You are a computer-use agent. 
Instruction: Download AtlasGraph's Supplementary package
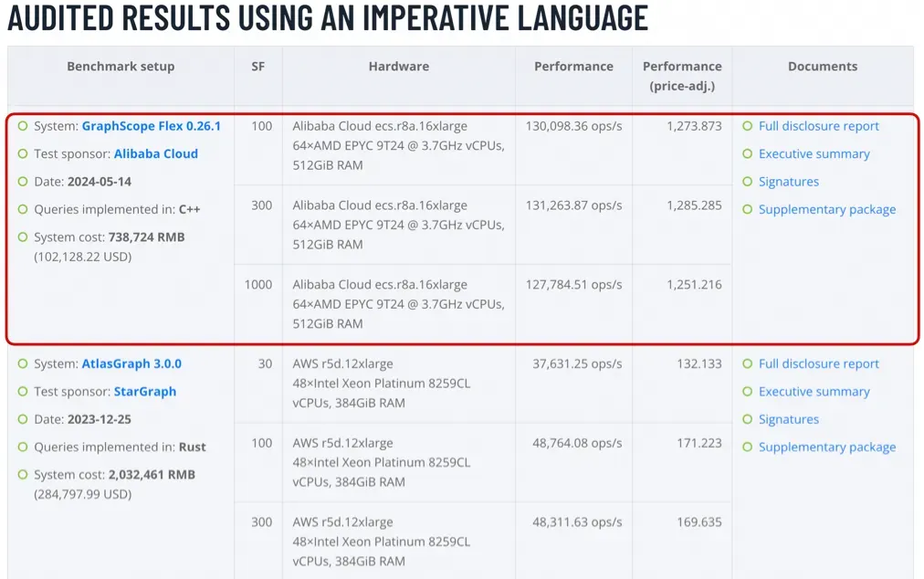pos(826,447)
